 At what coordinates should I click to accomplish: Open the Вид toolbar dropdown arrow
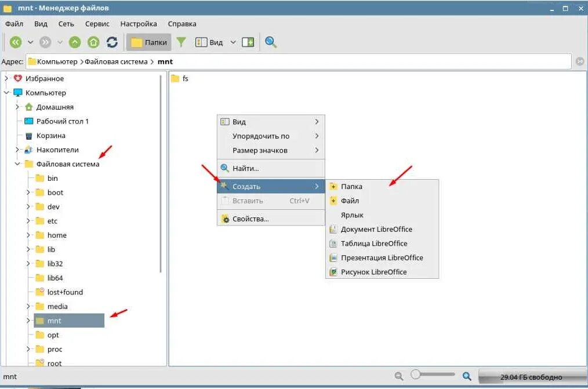pyautogui.click(x=233, y=42)
